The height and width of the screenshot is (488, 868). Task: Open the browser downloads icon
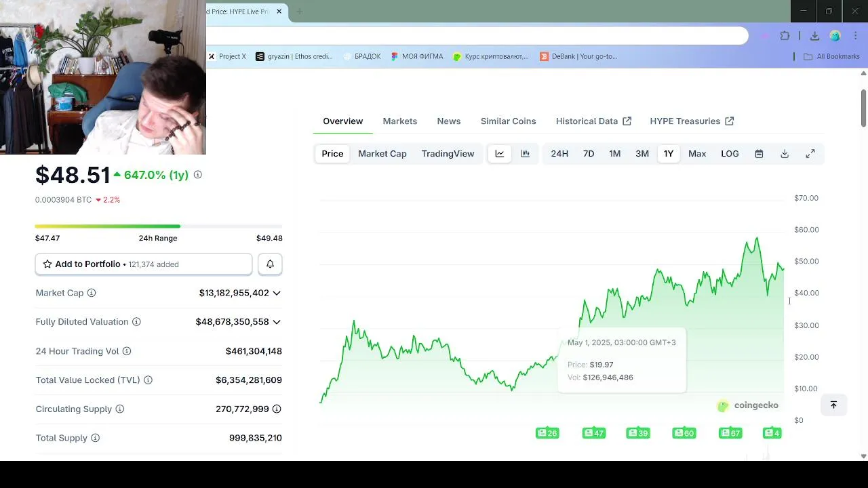tap(814, 36)
